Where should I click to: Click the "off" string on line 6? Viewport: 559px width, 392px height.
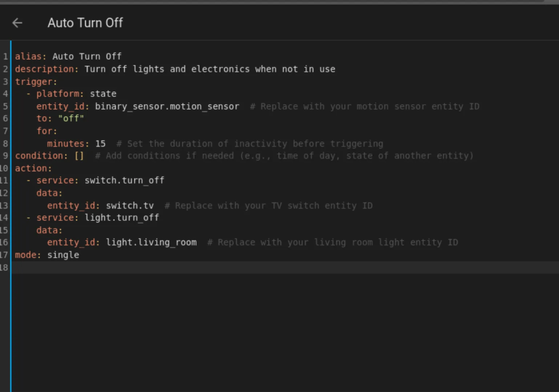point(71,118)
